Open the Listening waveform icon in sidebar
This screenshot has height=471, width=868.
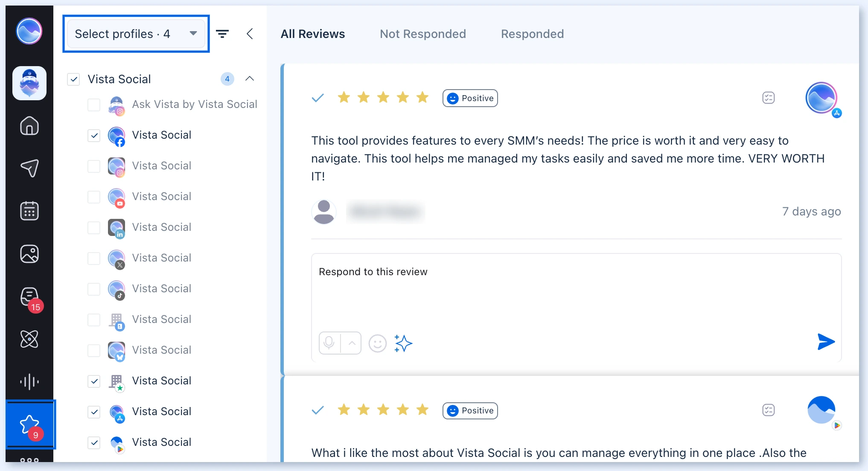coord(29,381)
